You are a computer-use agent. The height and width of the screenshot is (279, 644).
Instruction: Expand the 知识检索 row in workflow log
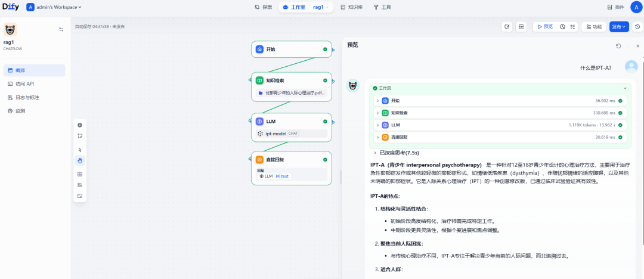pos(377,113)
